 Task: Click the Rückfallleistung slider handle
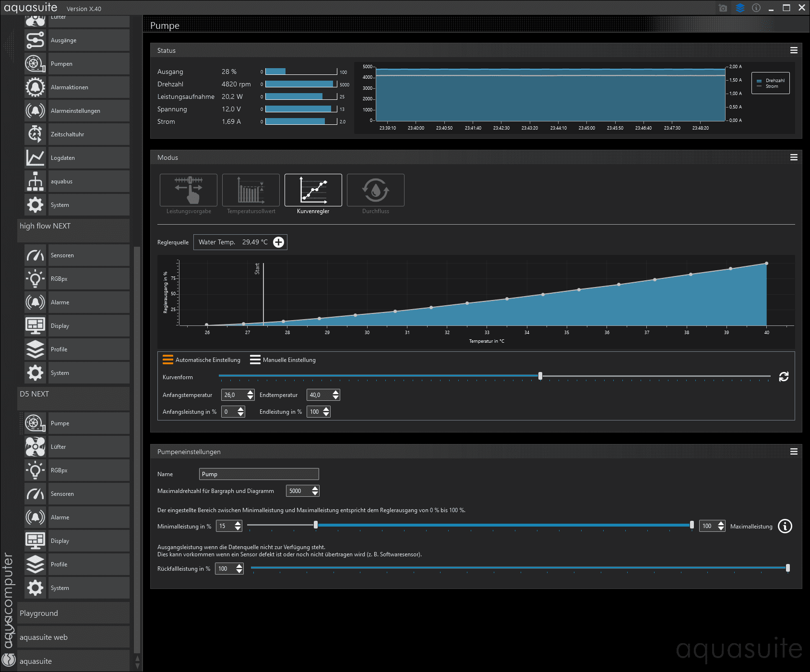pyautogui.click(x=788, y=568)
